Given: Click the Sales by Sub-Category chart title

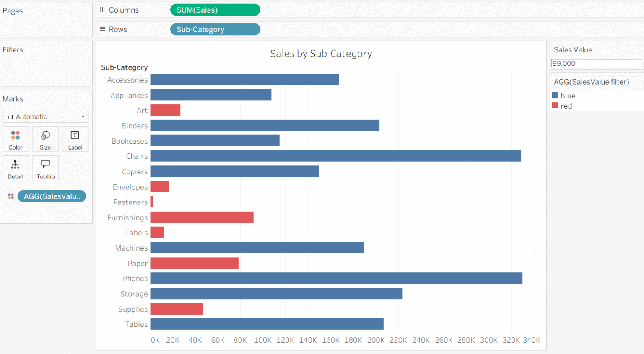Looking at the screenshot, I should 321,54.
